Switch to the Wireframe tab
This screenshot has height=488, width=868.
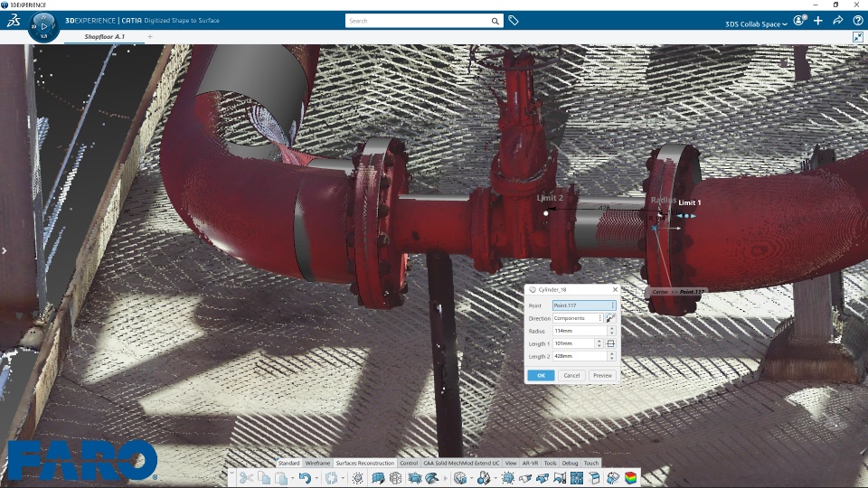coord(317,463)
